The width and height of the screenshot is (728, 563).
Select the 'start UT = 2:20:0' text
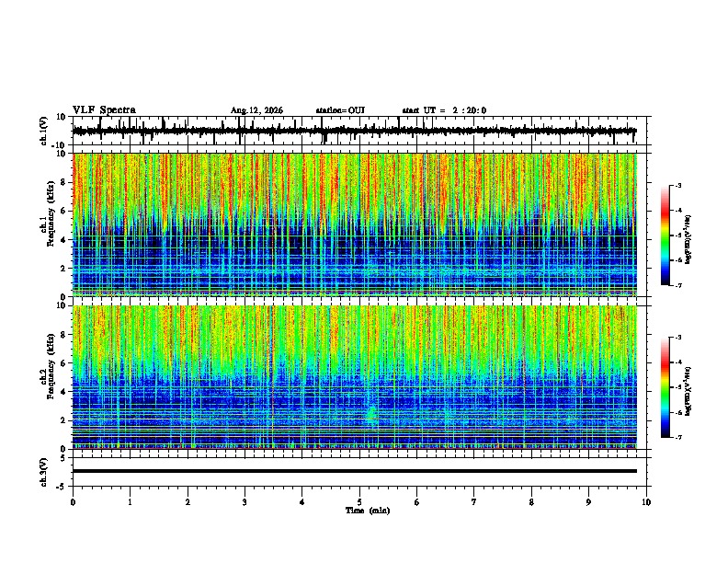(444, 110)
